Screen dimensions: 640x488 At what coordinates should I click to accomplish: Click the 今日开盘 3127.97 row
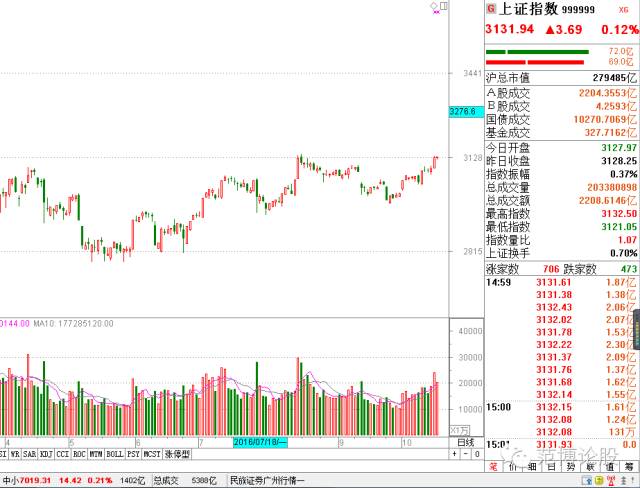click(561, 148)
